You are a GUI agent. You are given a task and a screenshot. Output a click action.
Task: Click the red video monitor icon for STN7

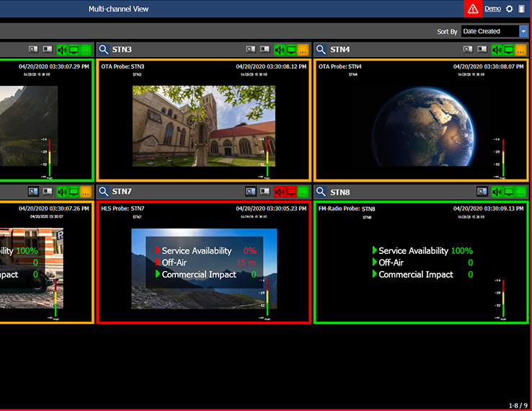point(291,192)
